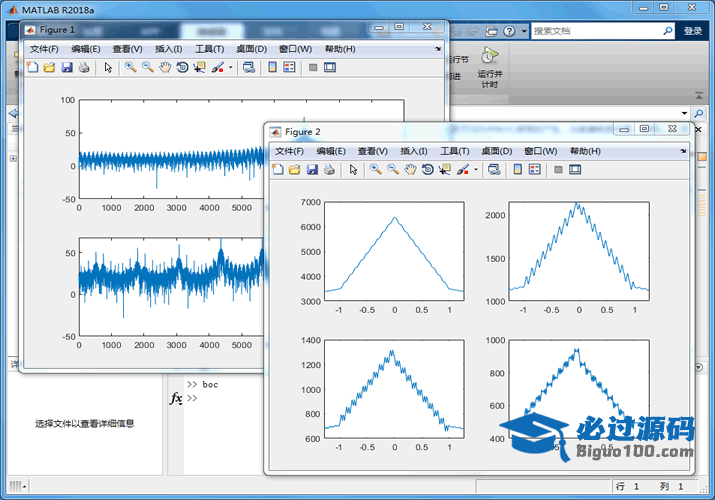715x500 pixels.
Task: Print Figure 1 using the printer icon
Action: [84, 67]
